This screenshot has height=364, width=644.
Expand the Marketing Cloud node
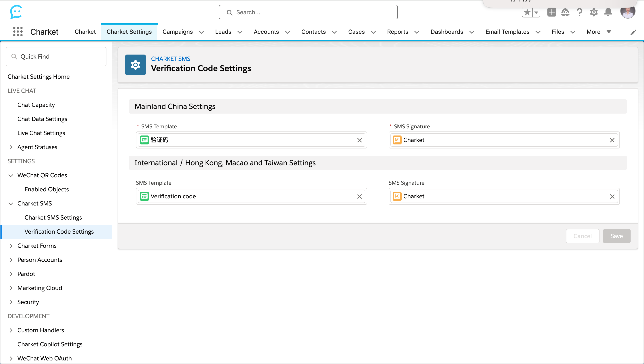point(11,288)
